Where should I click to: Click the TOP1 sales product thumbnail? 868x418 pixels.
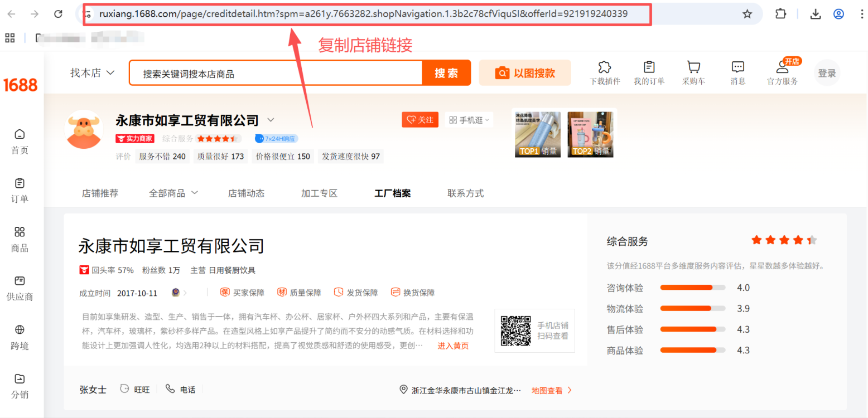point(538,134)
